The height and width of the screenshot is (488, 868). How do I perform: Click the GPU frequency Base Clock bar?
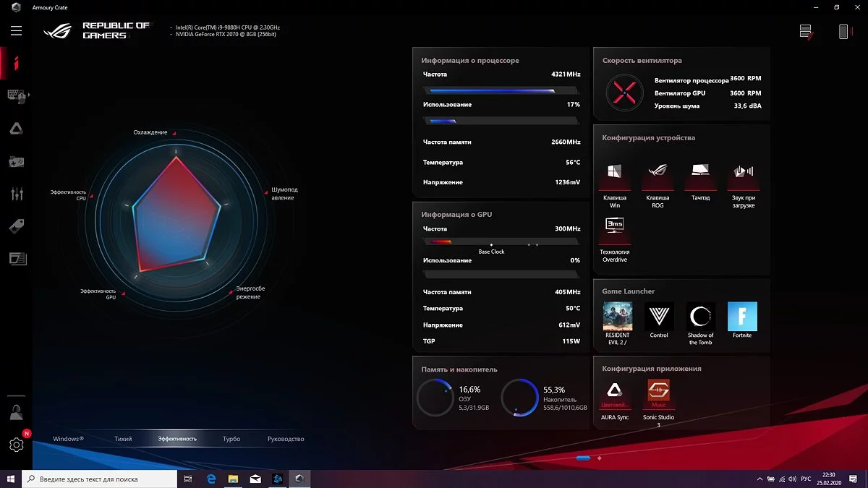point(501,243)
